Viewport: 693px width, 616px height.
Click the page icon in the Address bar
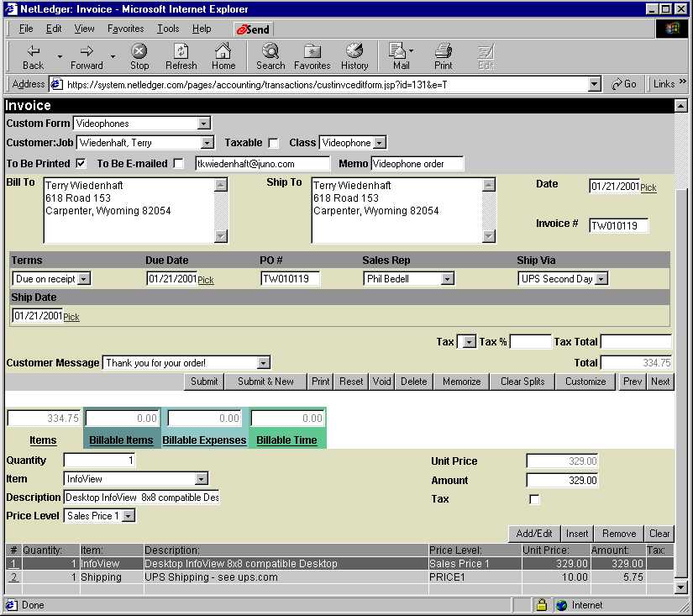56,84
